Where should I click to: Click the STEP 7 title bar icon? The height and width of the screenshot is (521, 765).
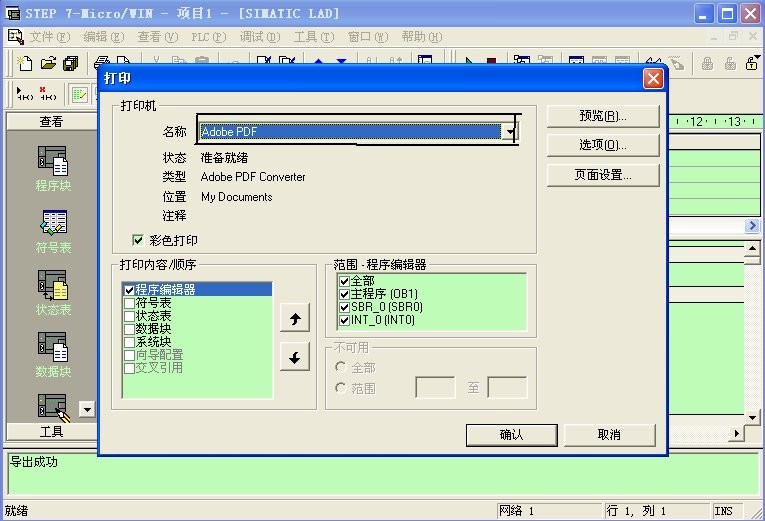pos(13,13)
